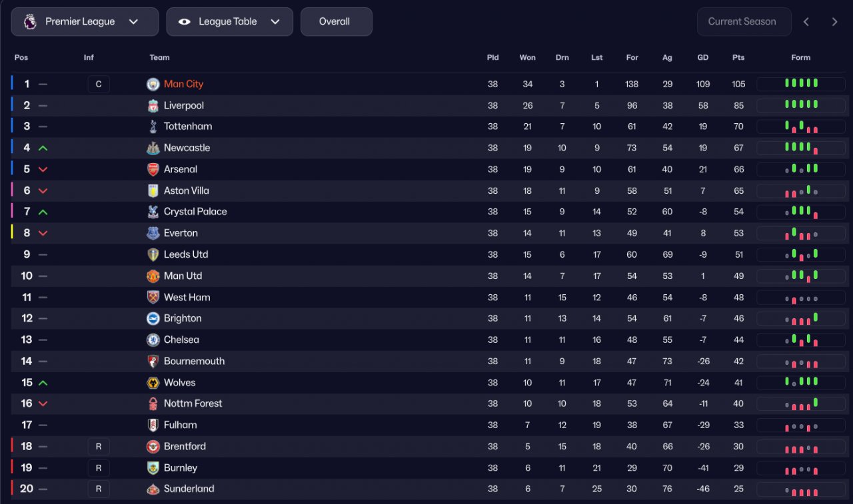The image size is (853, 504).
Task: Sort the table by Pts column
Action: (738, 57)
